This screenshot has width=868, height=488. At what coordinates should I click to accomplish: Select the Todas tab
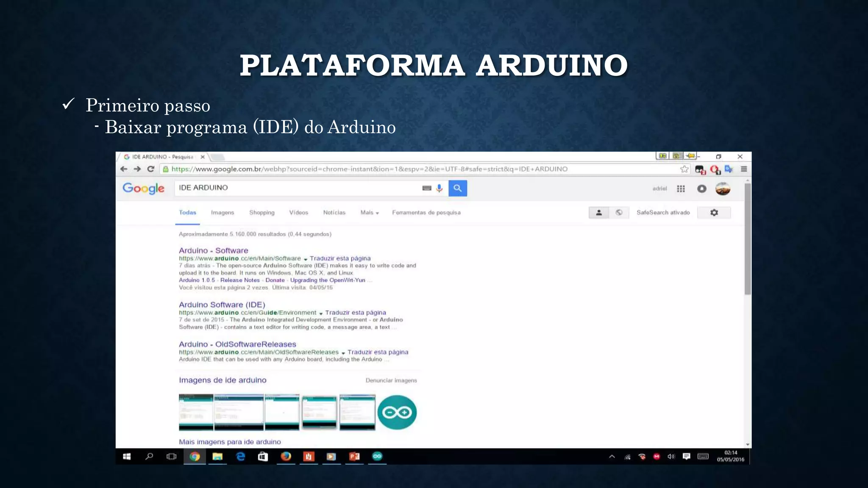[187, 213]
